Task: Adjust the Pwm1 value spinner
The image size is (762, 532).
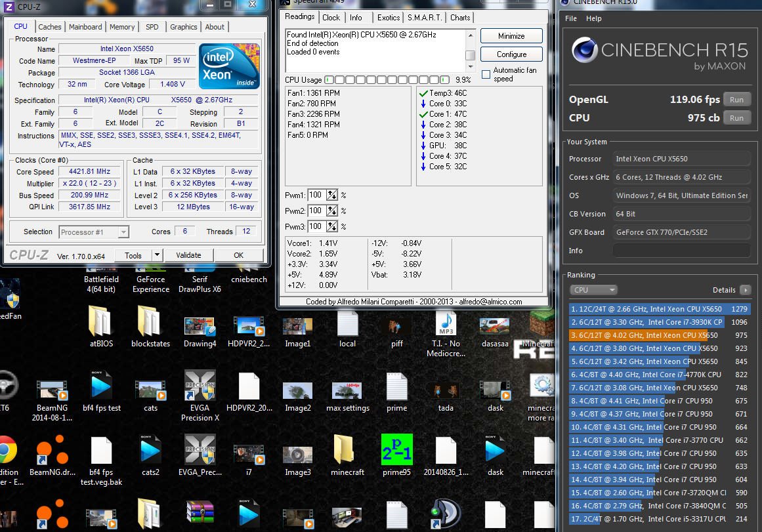Action: click(332, 195)
